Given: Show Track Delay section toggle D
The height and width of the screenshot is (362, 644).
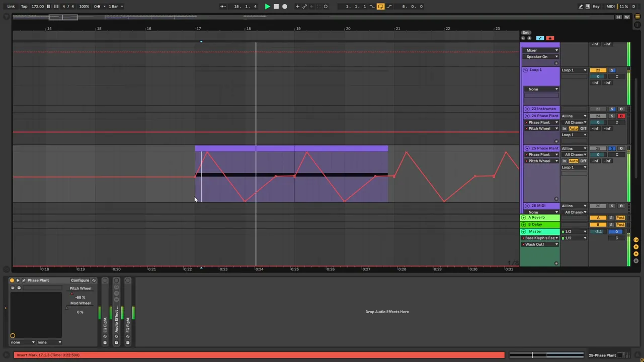Looking at the screenshot, I should click(x=636, y=261).
